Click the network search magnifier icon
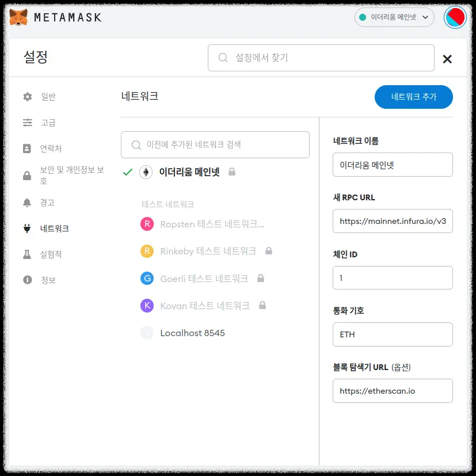Image resolution: width=476 pixels, height=476 pixels. pos(136,145)
